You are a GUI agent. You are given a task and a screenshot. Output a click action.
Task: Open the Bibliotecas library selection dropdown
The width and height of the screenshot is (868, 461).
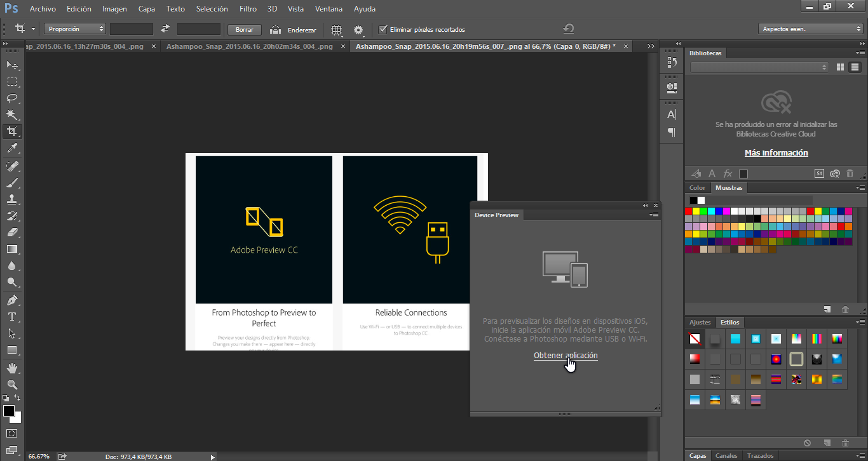(760, 67)
